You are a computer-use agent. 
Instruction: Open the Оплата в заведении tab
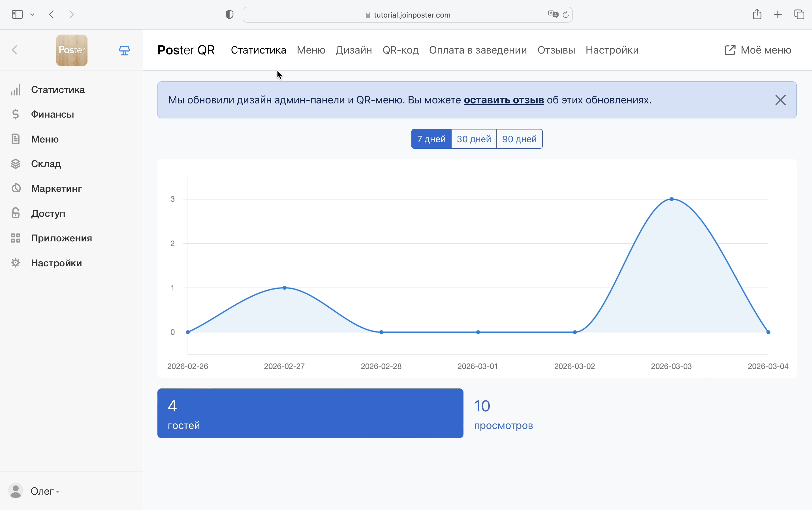pos(478,50)
